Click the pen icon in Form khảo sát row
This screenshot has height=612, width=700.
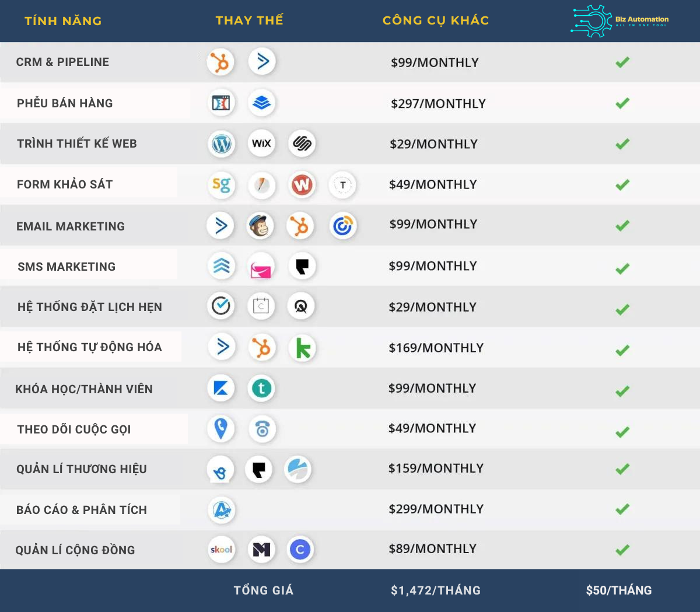[262, 185]
